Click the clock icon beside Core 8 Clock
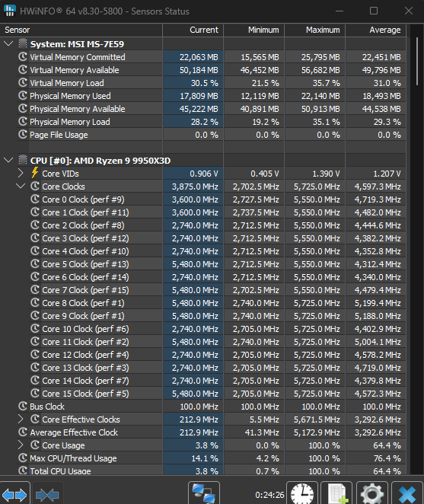Image resolution: width=424 pixels, height=504 pixels. click(35, 303)
